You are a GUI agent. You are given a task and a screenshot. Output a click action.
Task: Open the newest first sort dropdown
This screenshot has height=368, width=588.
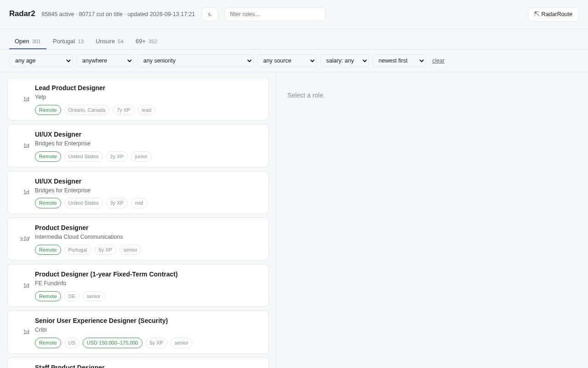coord(399,61)
